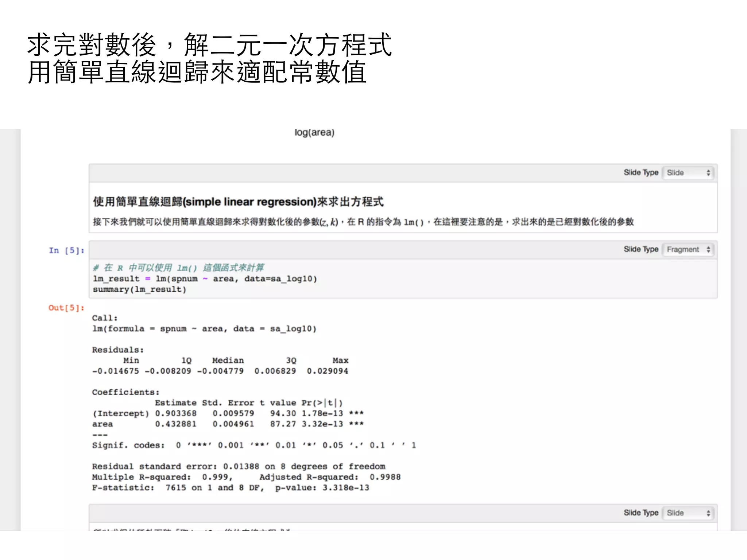Click the area t value 87.27
The width and height of the screenshot is (747, 560).
coord(283,424)
